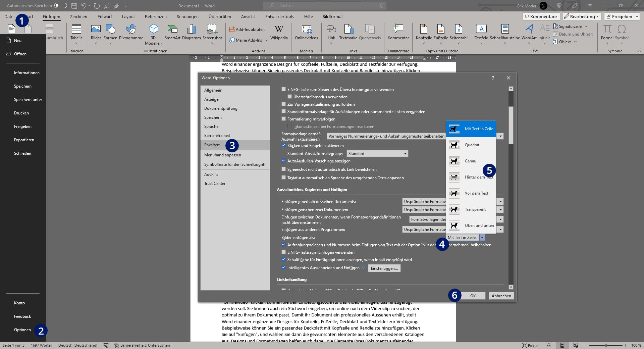This screenshot has height=349, width=644.
Task: Choose Vor dem Text option
Action: (x=471, y=193)
